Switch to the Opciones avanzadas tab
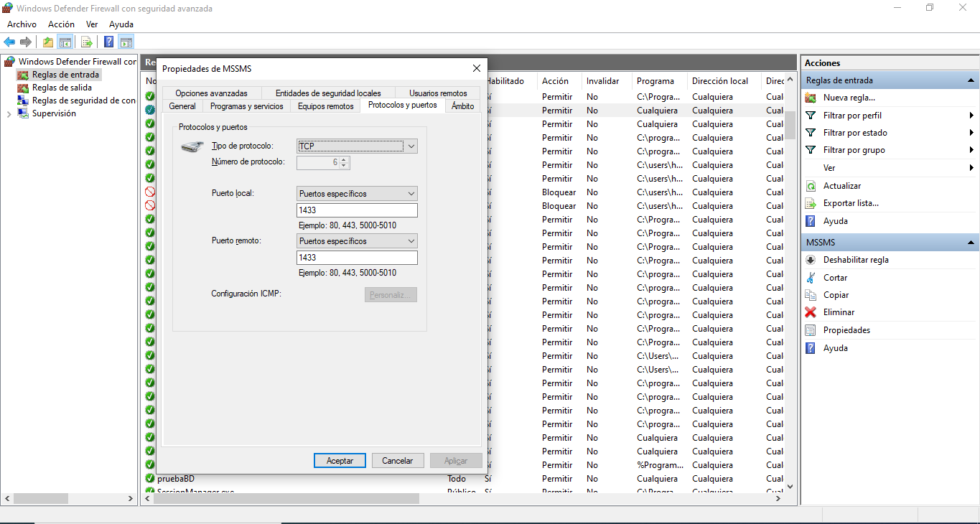 pos(211,93)
